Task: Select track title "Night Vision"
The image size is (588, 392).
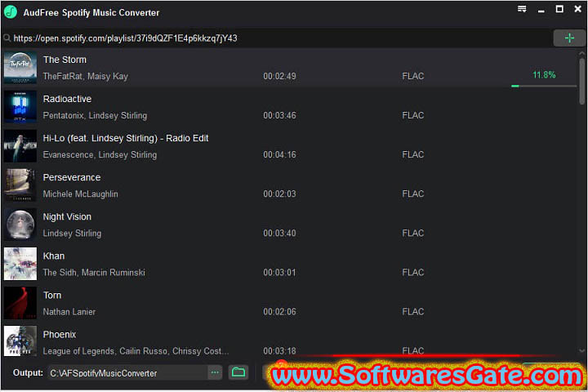Action: 67,216
